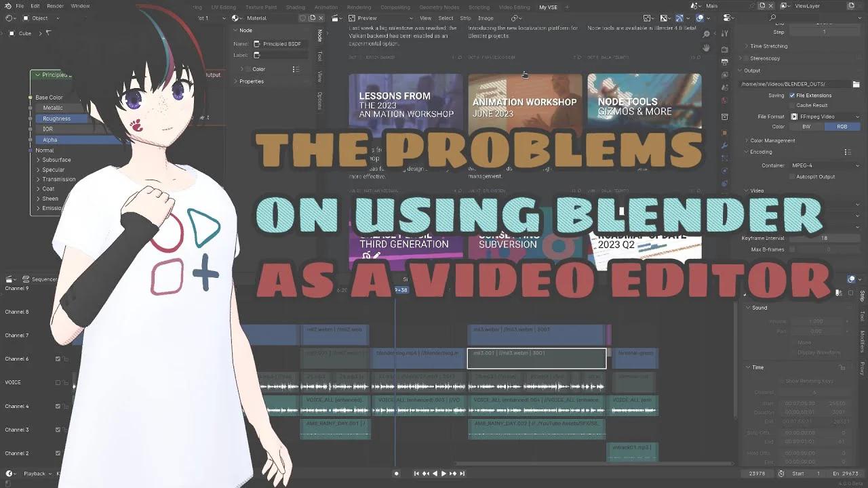Screen dimensions: 868x488
Task: Toggle Channel 4 mute checkbox
Action: click(x=58, y=407)
